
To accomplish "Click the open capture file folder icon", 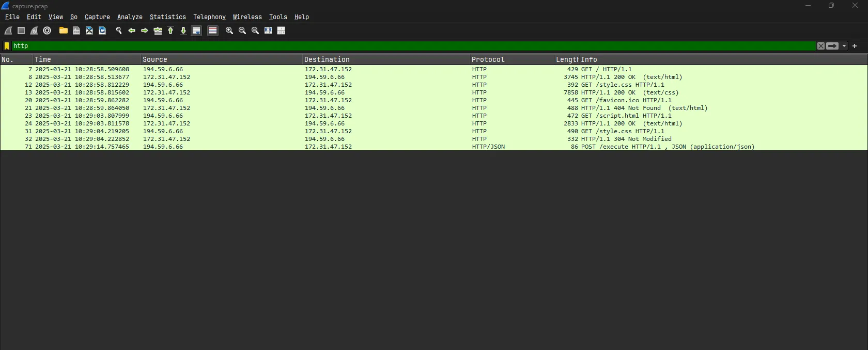I will click(x=63, y=31).
